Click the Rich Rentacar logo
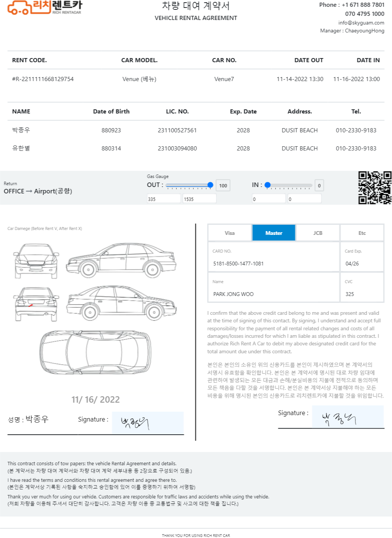The image size is (392, 538). pos(44,8)
